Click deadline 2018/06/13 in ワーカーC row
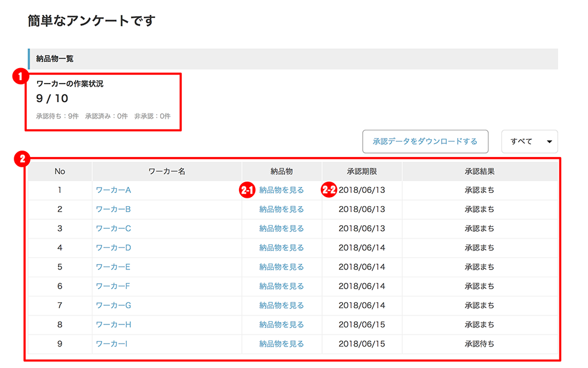The width and height of the screenshot is (588, 368). (362, 229)
